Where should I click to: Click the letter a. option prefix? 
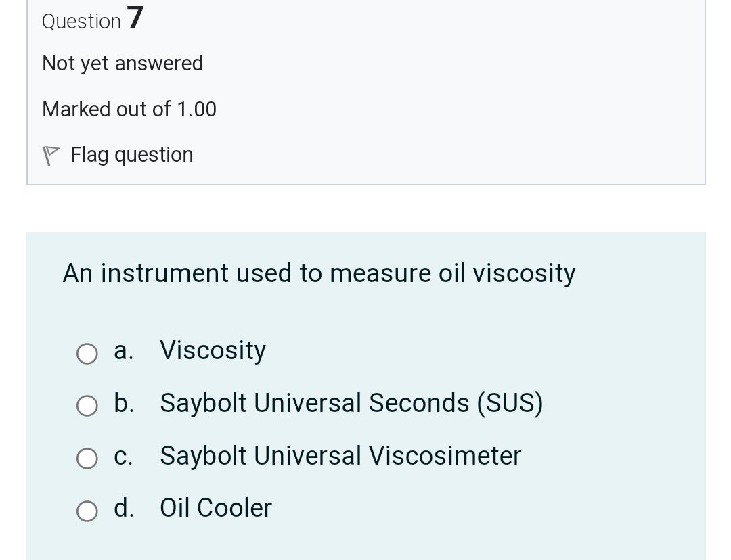[x=123, y=350]
